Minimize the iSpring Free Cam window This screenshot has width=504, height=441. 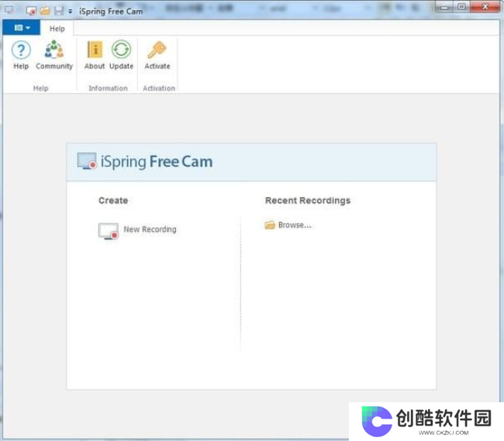pos(445,7)
